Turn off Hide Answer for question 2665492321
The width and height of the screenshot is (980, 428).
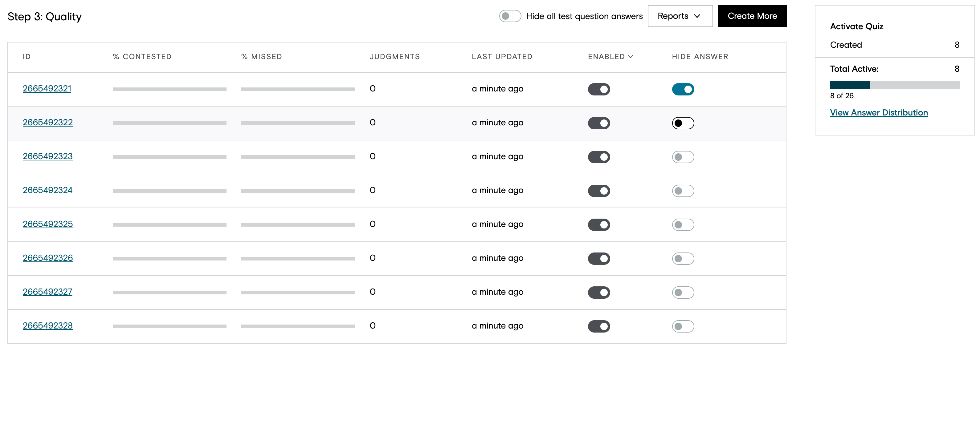[683, 89]
